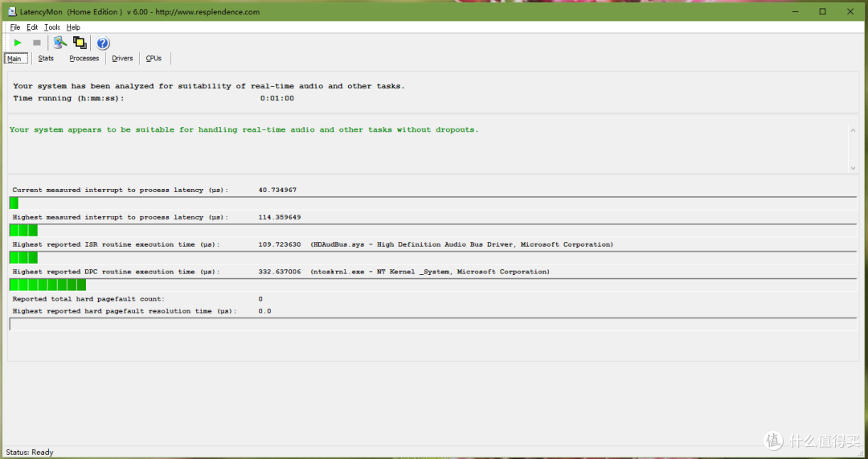Open the Edit menu
Image resolution: width=868 pixels, height=459 pixels.
[32, 27]
